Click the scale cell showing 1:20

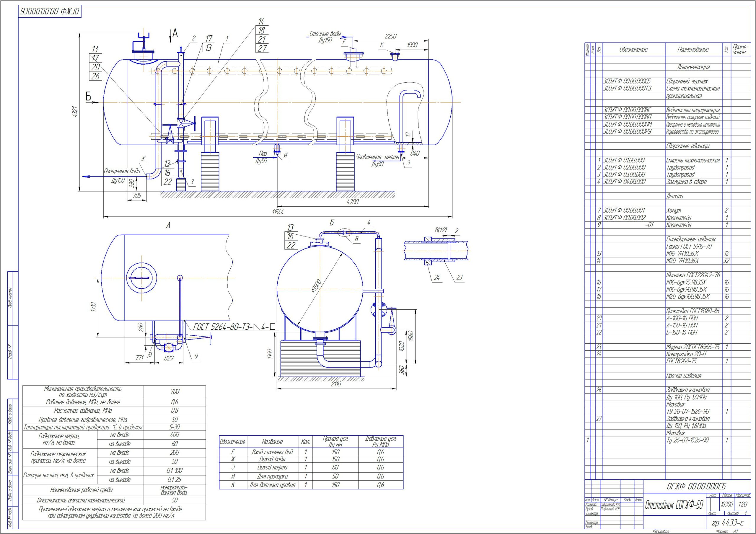tap(742, 504)
